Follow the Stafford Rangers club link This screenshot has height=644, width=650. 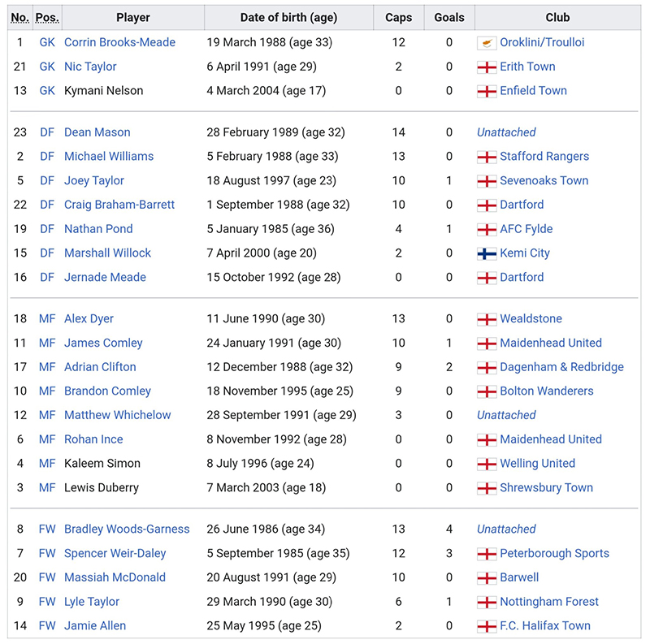click(x=544, y=156)
